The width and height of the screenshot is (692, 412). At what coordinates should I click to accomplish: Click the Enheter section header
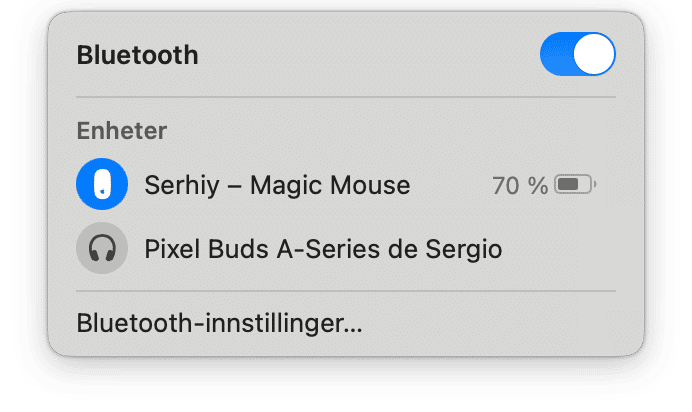click(122, 131)
